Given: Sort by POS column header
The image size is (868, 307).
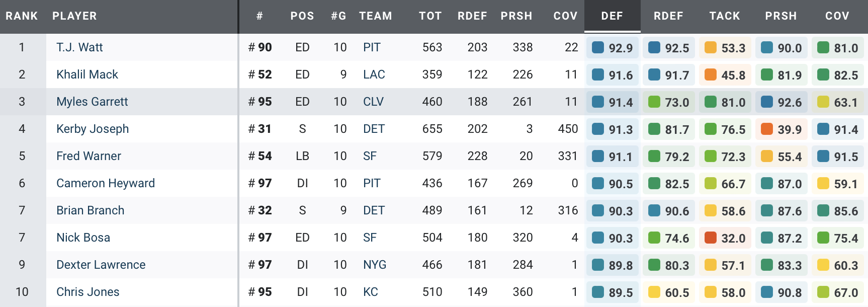Looking at the screenshot, I should click(302, 16).
